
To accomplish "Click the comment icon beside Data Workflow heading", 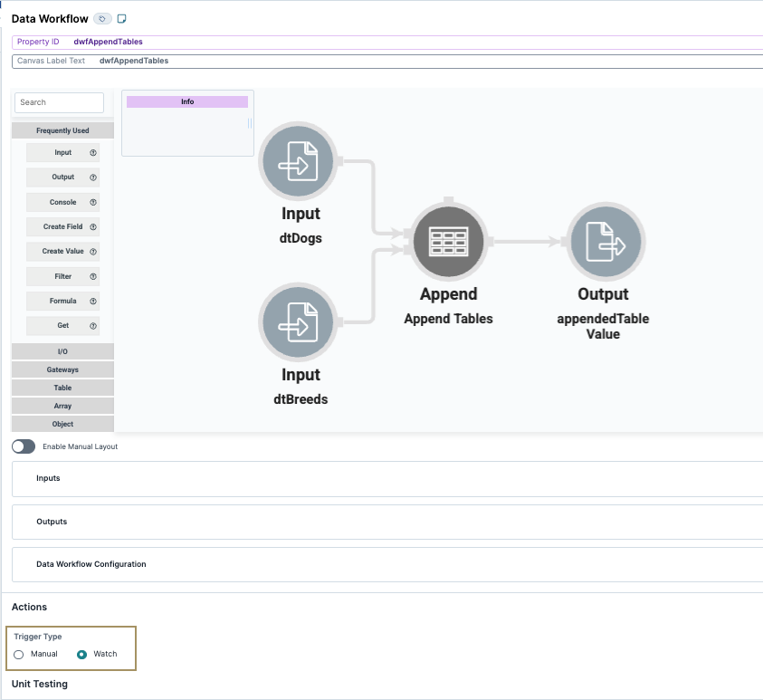I will click(122, 17).
